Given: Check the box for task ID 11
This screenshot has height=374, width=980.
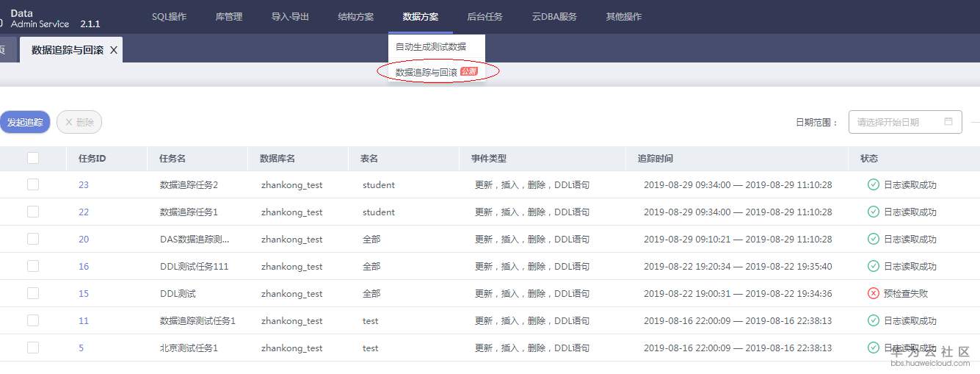Looking at the screenshot, I should [33, 320].
